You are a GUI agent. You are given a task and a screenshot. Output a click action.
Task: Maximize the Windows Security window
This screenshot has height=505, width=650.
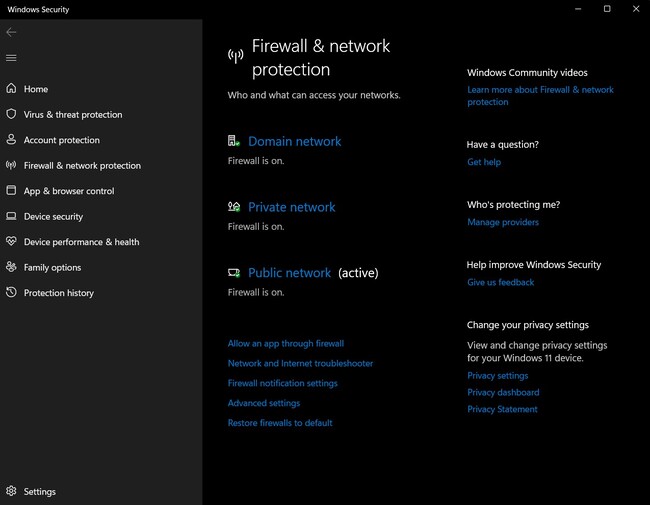pos(607,9)
